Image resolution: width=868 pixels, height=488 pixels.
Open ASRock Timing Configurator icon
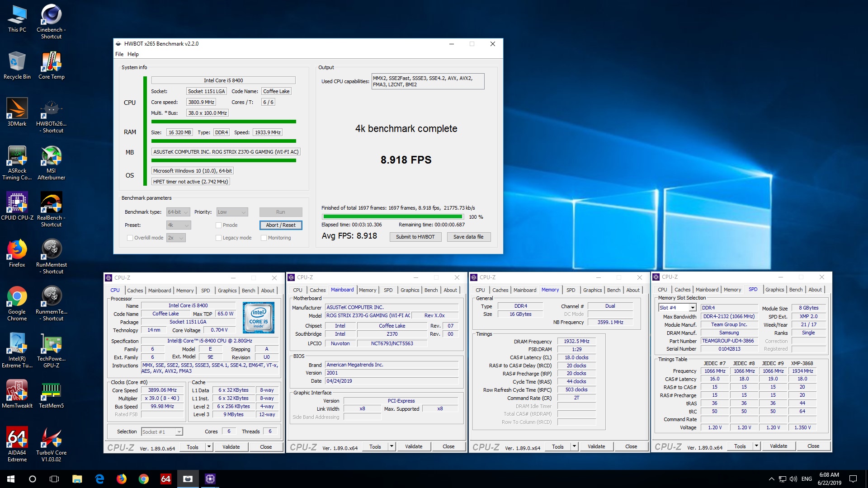pyautogui.click(x=17, y=163)
